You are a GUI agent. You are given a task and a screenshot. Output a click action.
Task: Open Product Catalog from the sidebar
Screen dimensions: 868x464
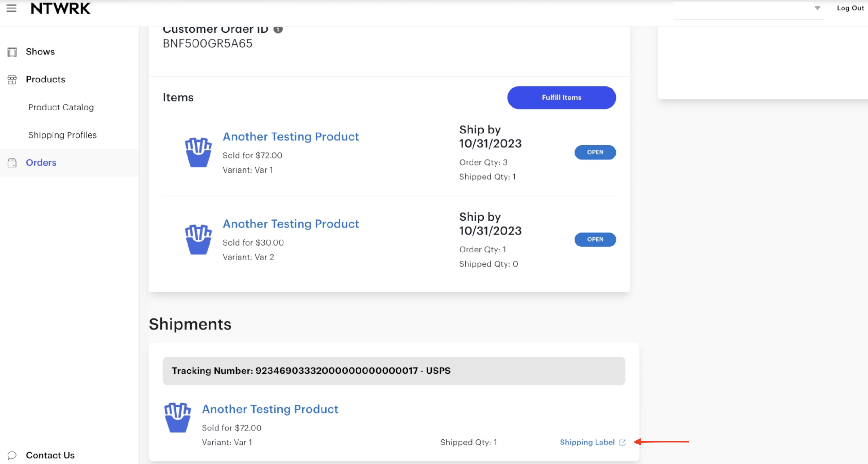(61, 107)
